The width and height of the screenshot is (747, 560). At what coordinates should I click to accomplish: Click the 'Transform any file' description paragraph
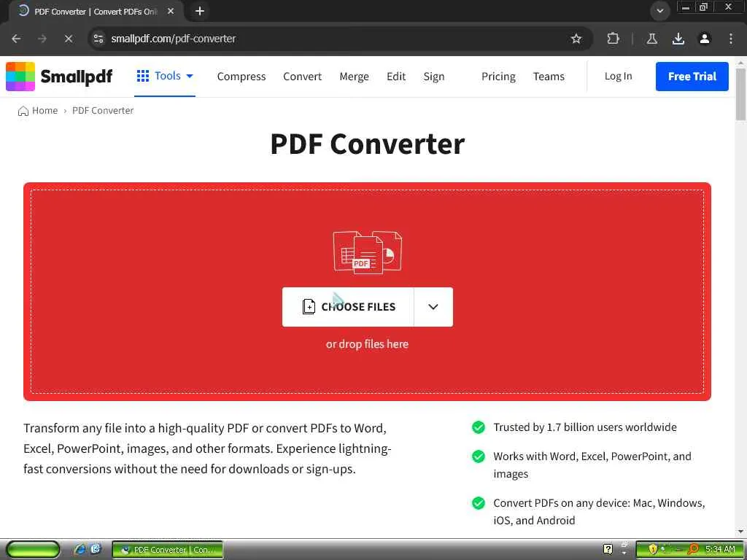point(207,448)
